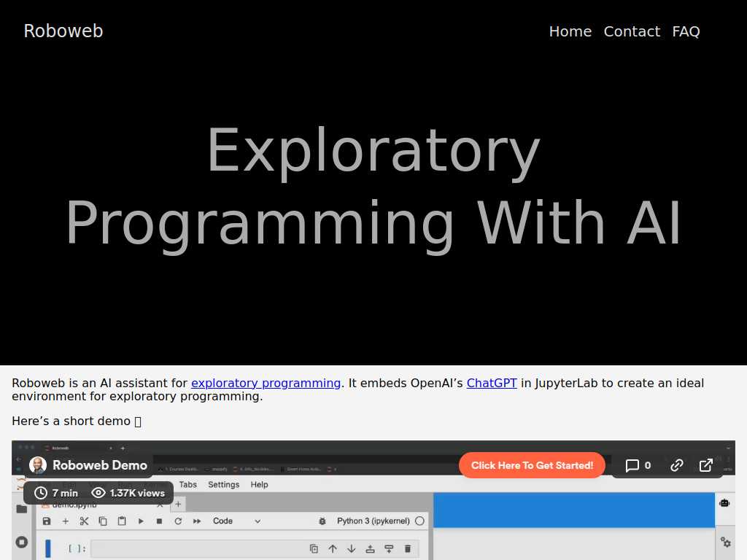Image resolution: width=747 pixels, height=560 pixels.
Task: Click the cut cell scissors icon
Action: pyautogui.click(x=84, y=521)
